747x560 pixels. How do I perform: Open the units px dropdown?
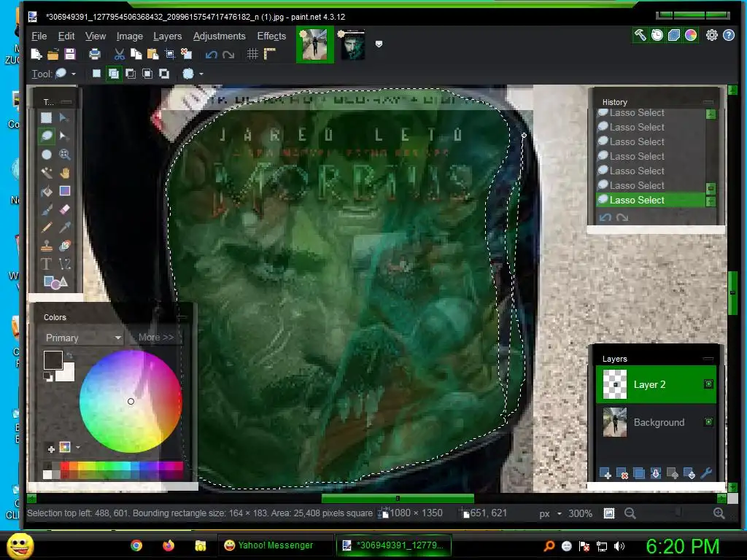coord(551,513)
